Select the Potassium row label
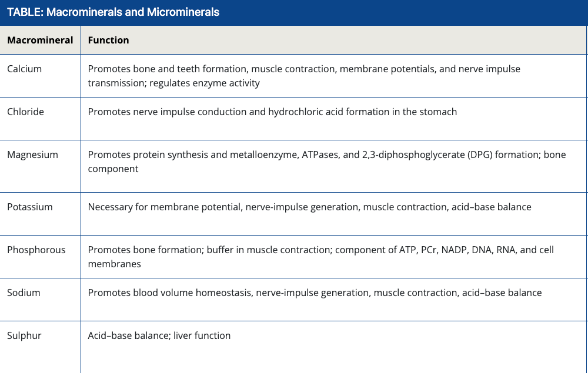The width and height of the screenshot is (588, 373). 30,207
